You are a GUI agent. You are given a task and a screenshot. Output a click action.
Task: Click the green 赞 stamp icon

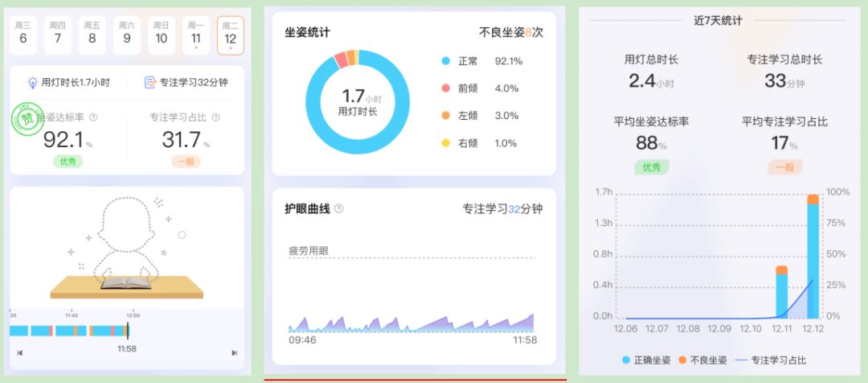pyautogui.click(x=27, y=119)
